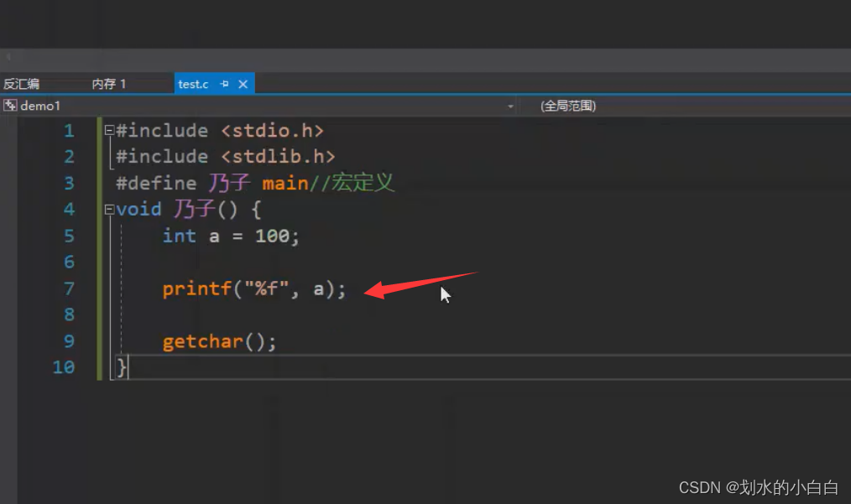
Task: Collapse the #include block on line 1
Action: click(109, 130)
